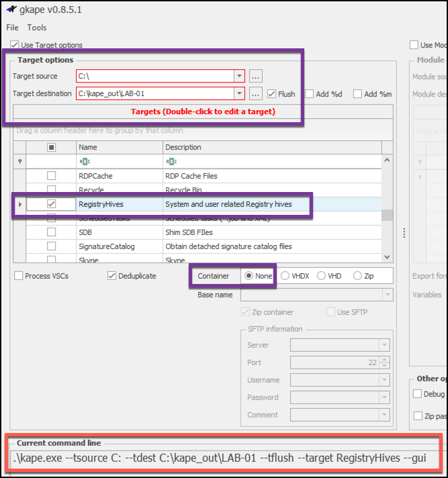The image size is (448, 478).
Task: Select the VHDX container radio button
Action: click(x=285, y=276)
